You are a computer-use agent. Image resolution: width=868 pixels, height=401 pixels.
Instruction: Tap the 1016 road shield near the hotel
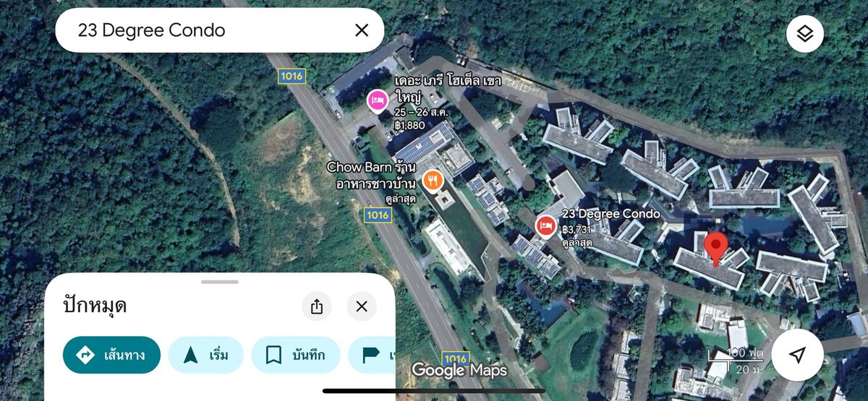click(x=292, y=75)
